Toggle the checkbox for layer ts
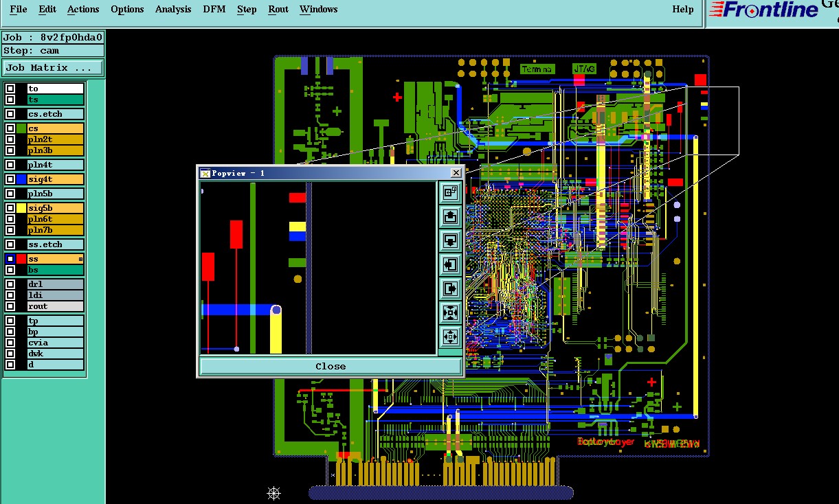 [x=10, y=100]
